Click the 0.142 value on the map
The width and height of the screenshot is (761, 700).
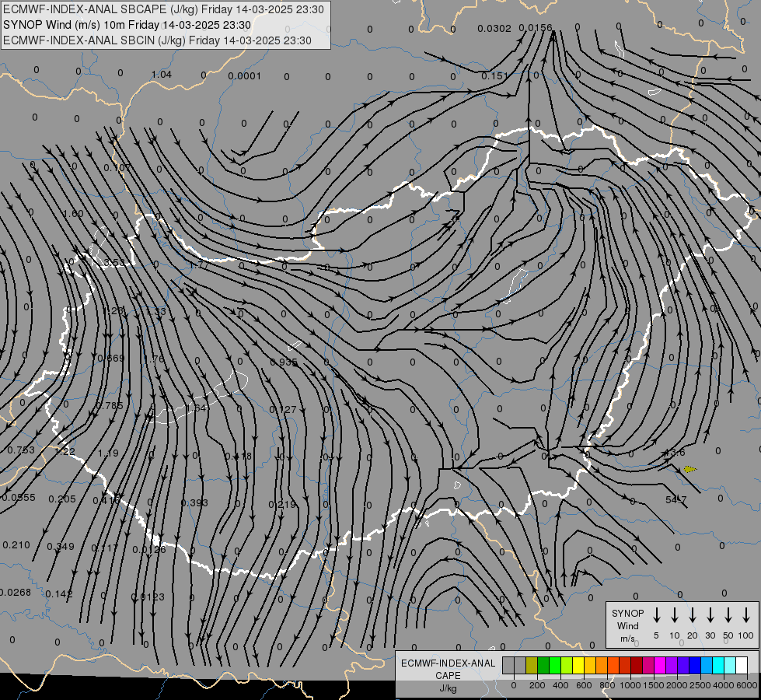point(59,593)
